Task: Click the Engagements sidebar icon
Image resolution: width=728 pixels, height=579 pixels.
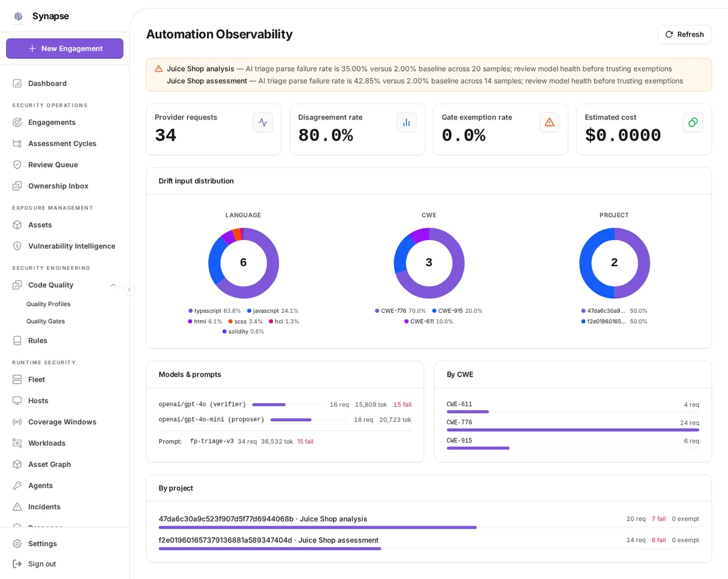Action: tap(17, 122)
